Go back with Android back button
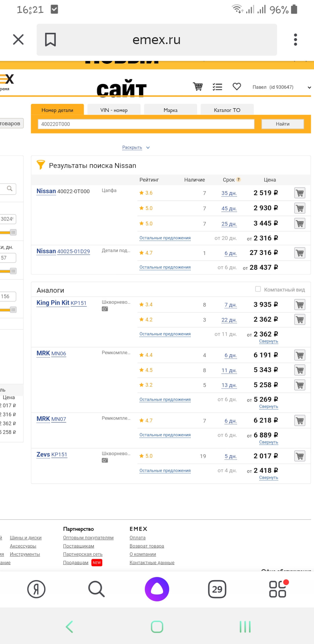This screenshot has width=314, height=644. click(70, 627)
